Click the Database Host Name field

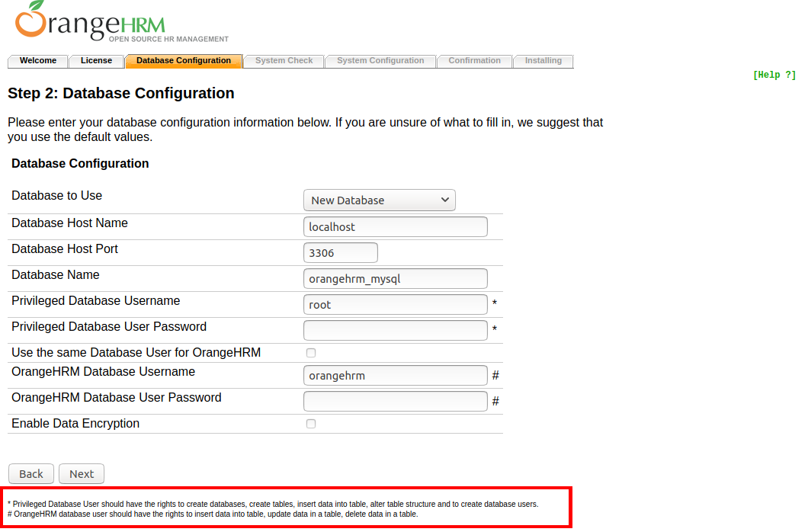pos(395,227)
